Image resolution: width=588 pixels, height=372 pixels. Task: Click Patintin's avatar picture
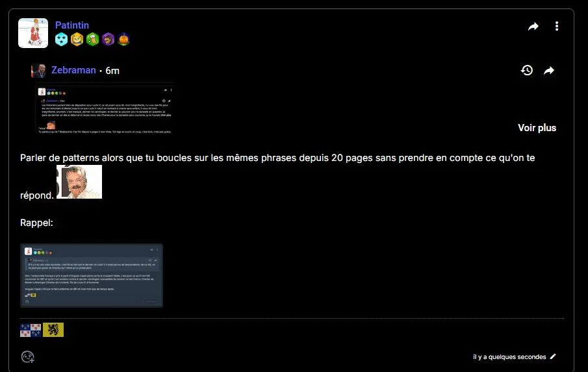point(33,33)
